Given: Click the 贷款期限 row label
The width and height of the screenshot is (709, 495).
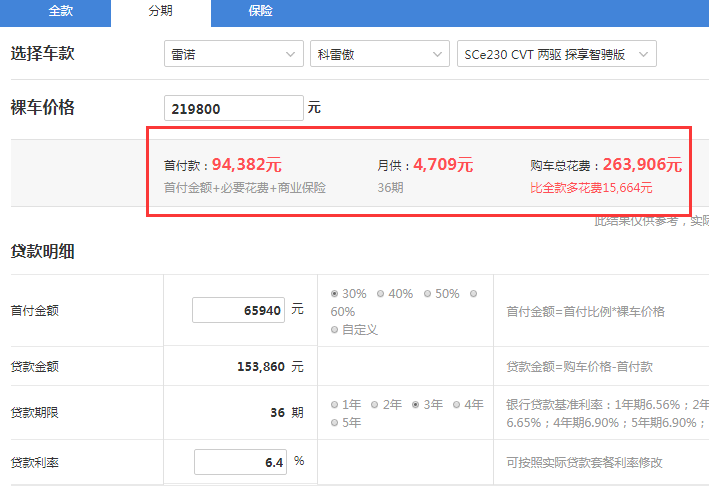Looking at the screenshot, I should coord(35,413).
